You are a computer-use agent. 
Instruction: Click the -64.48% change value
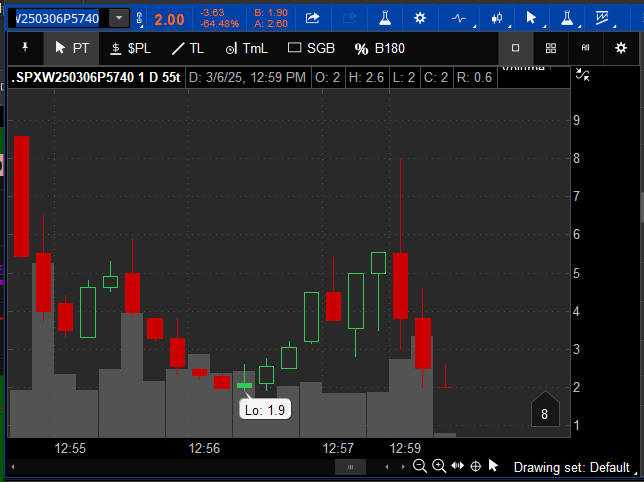(x=220, y=24)
